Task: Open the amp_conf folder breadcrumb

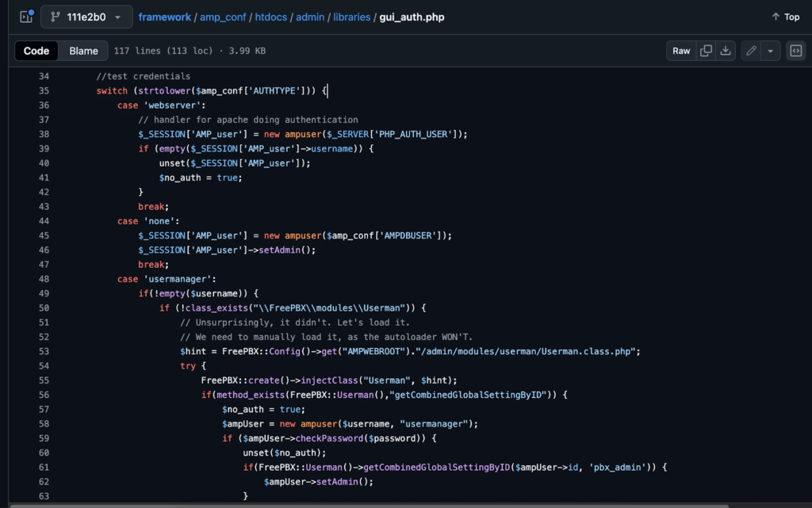Action: pyautogui.click(x=226, y=17)
